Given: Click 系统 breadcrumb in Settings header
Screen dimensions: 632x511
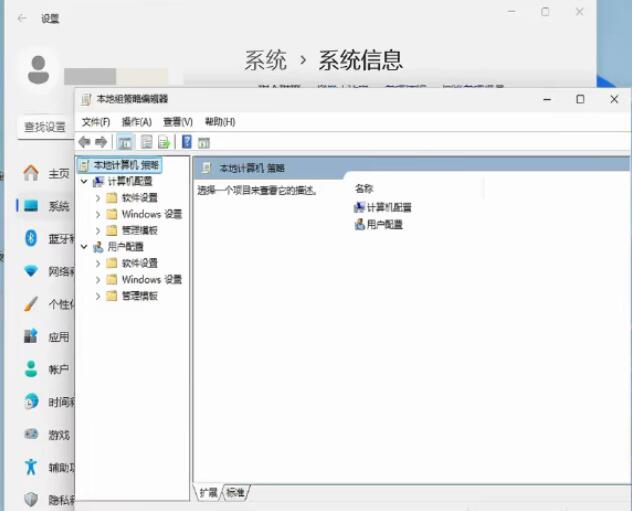Looking at the screenshot, I should [x=266, y=60].
